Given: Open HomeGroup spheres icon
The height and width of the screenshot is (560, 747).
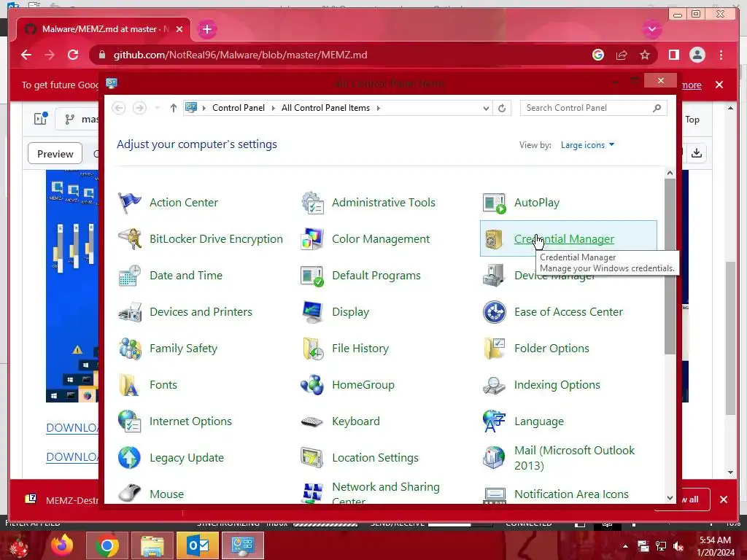Looking at the screenshot, I should (x=312, y=385).
